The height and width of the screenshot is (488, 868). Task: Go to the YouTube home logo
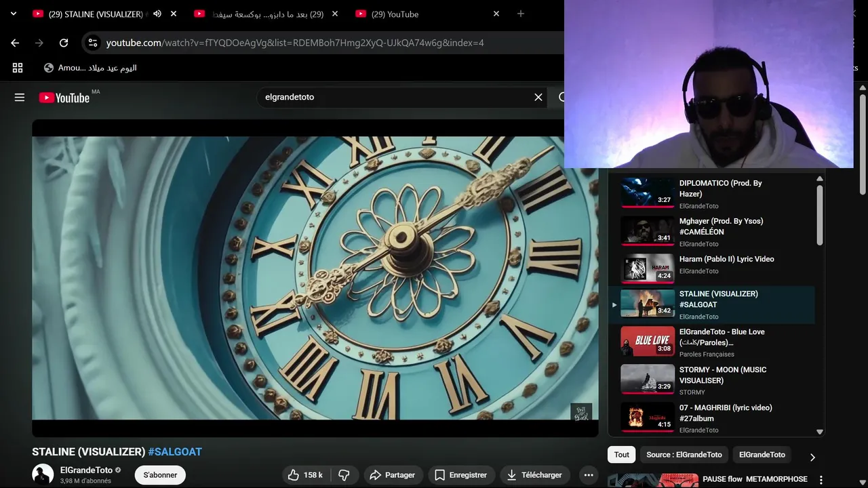coord(64,98)
